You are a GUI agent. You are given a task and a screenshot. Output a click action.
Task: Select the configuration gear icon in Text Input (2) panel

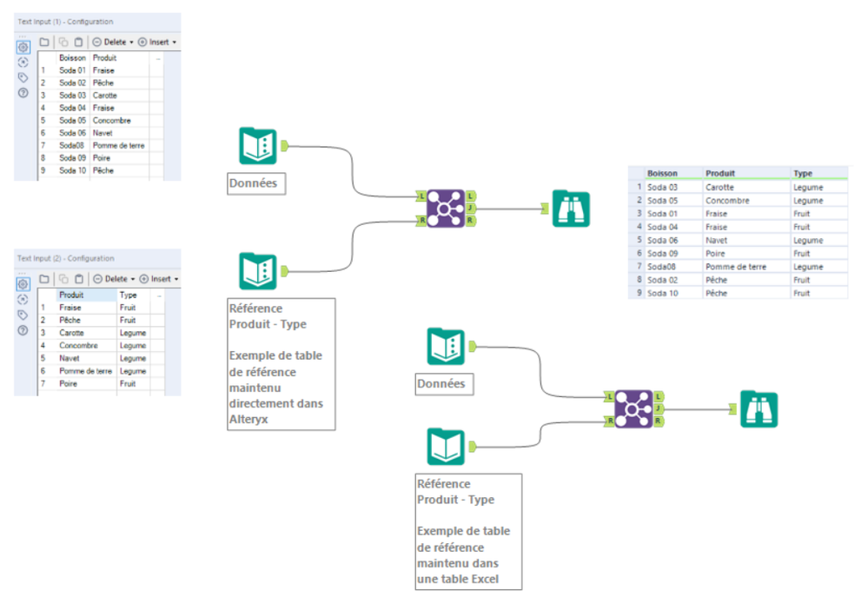click(23, 284)
